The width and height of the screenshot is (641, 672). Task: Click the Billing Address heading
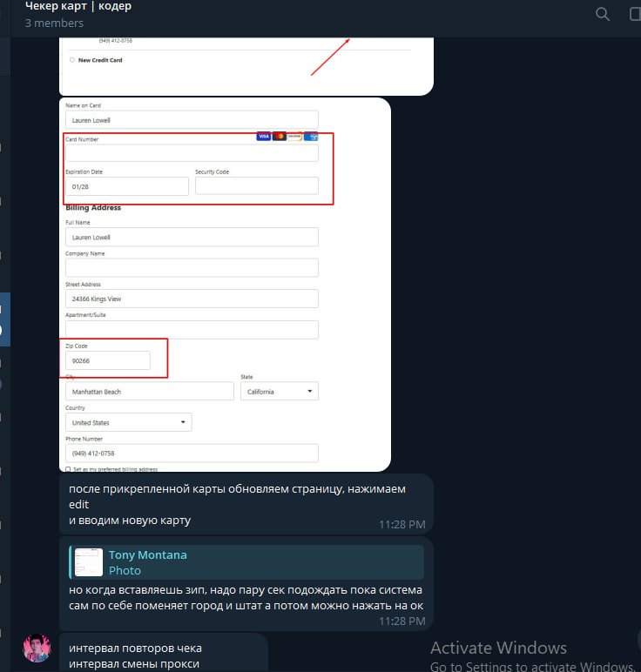(x=93, y=207)
